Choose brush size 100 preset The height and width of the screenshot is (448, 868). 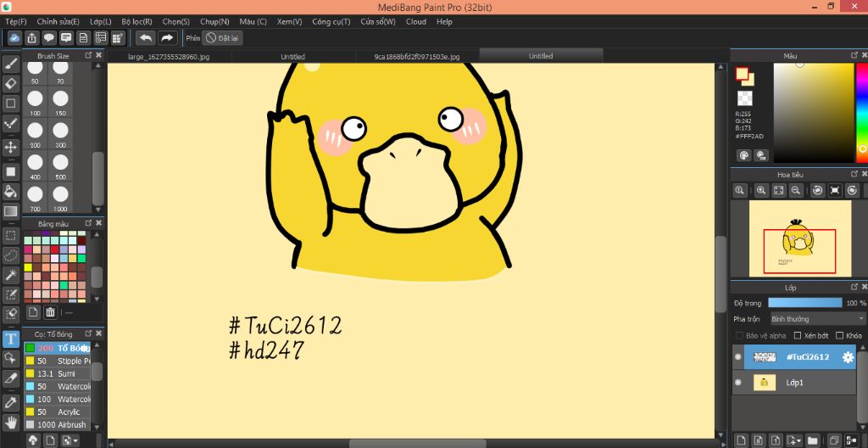pos(35,102)
